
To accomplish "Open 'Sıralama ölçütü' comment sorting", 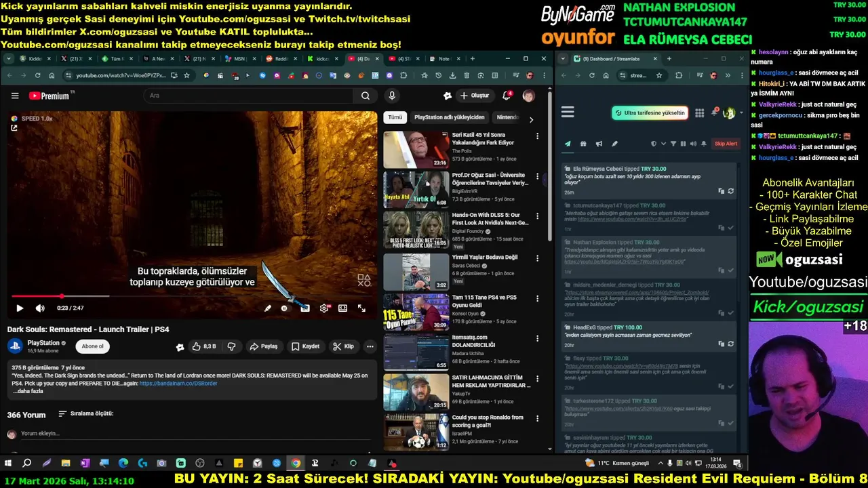I will coord(86,413).
